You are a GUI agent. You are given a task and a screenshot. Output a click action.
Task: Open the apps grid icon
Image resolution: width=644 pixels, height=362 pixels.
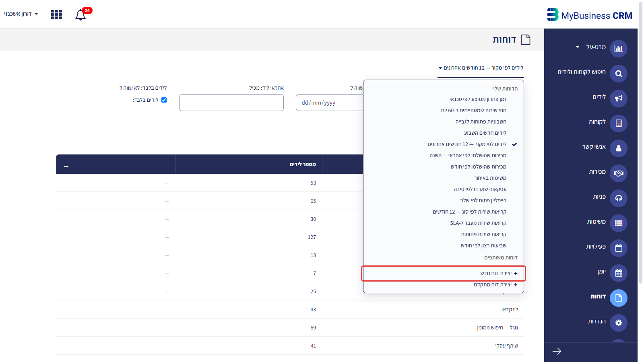tap(56, 14)
